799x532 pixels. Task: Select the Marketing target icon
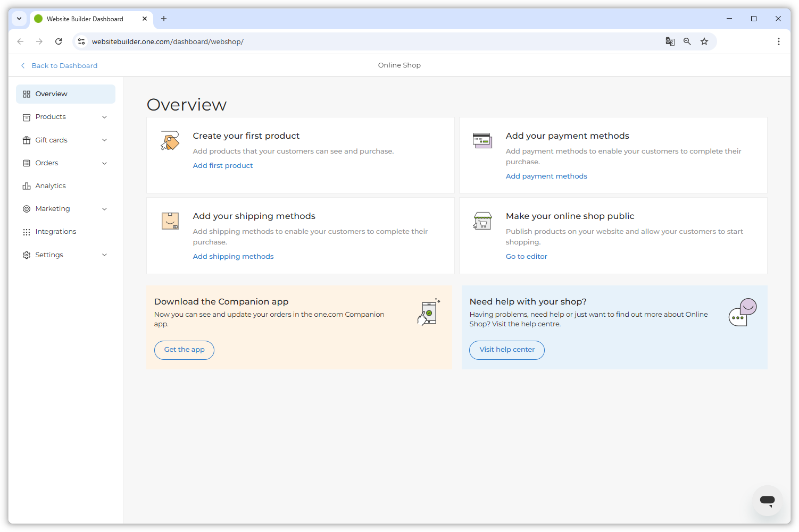point(27,208)
